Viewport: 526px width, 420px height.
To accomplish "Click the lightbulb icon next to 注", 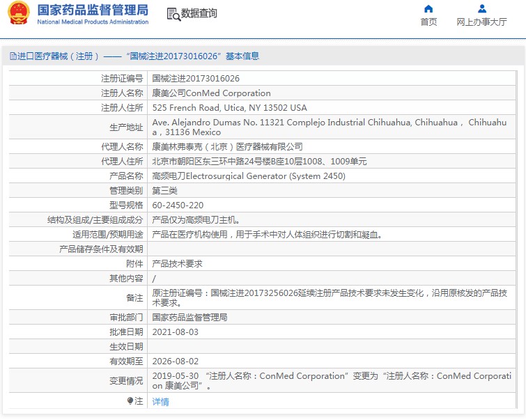I will point(130,400).
